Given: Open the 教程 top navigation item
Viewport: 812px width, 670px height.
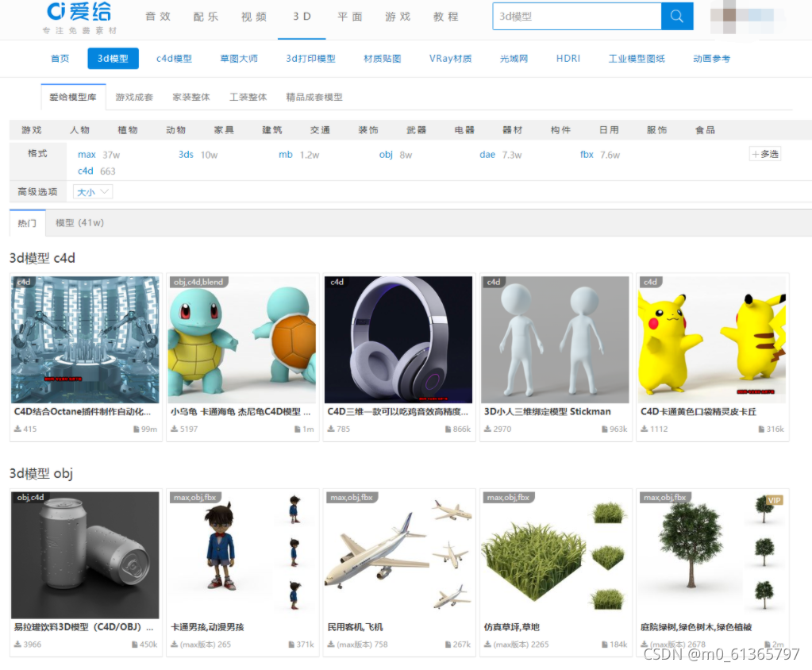Looking at the screenshot, I should pyautogui.click(x=446, y=17).
